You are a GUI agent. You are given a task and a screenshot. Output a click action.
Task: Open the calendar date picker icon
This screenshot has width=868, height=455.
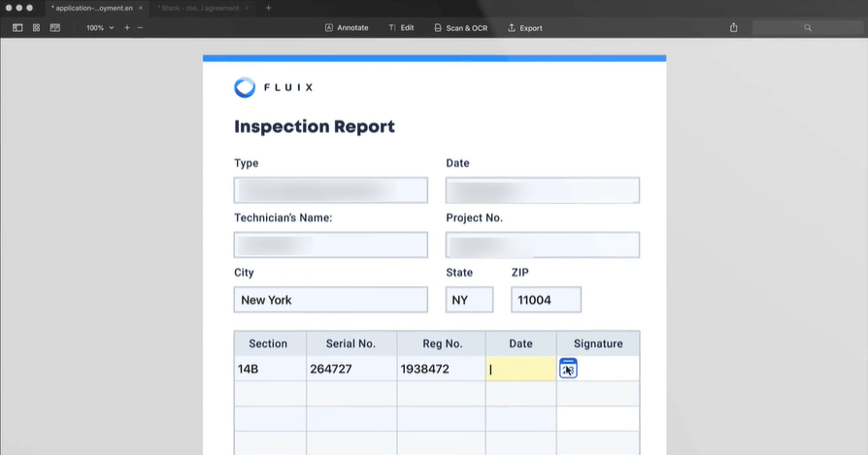pos(568,369)
